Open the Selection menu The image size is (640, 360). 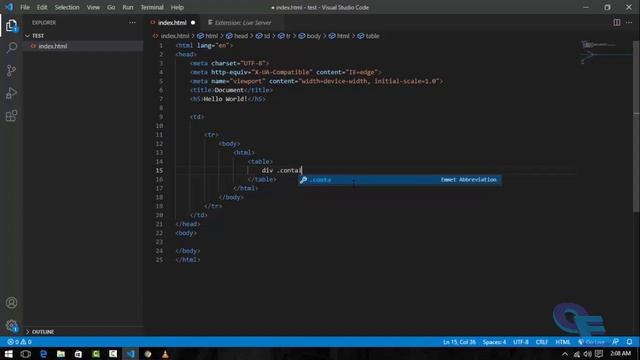coord(67,7)
